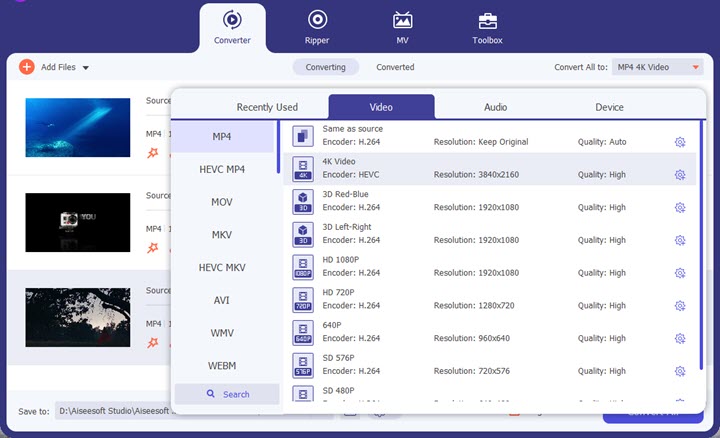
Task: Click the format Search field
Action: [x=227, y=394]
